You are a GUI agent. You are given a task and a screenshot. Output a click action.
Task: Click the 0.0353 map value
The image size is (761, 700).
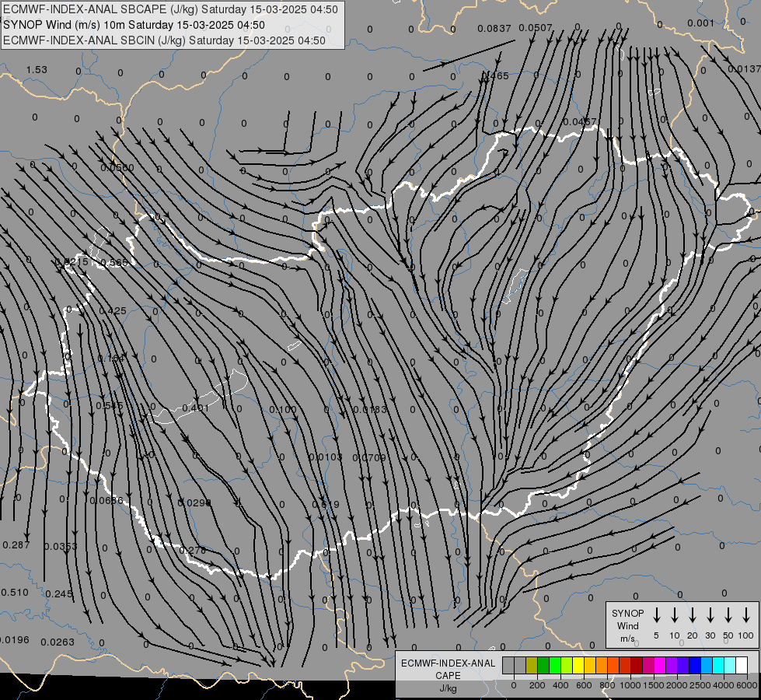click(60, 547)
